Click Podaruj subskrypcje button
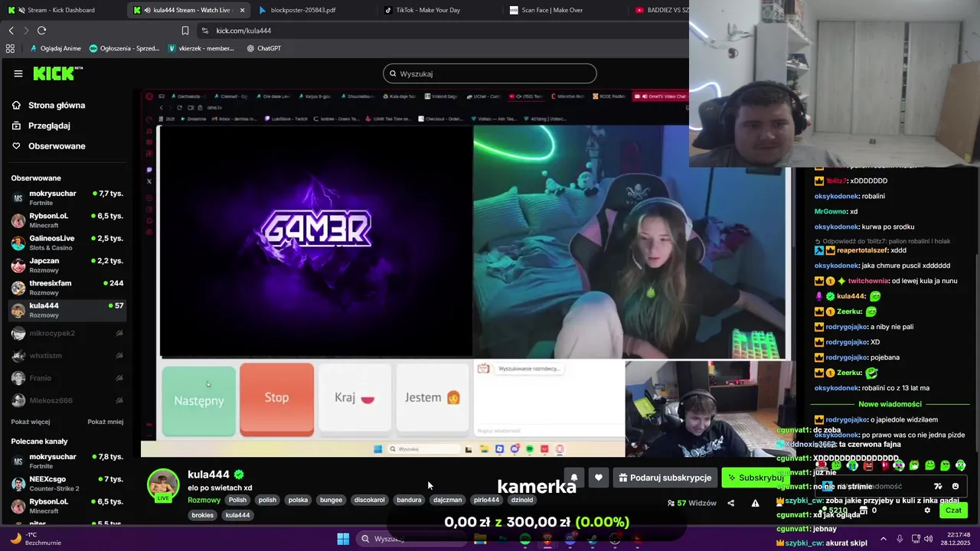The width and height of the screenshot is (980, 551). [x=665, y=478]
